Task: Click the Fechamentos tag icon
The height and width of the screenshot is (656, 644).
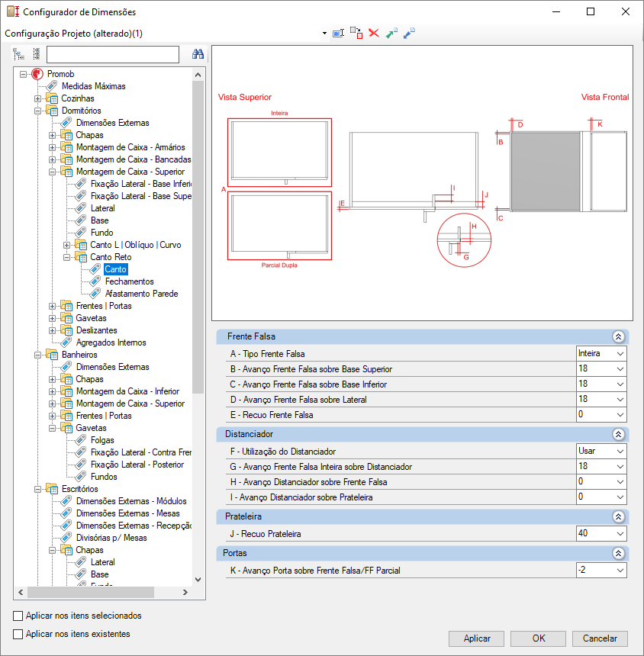Action: [x=95, y=281]
